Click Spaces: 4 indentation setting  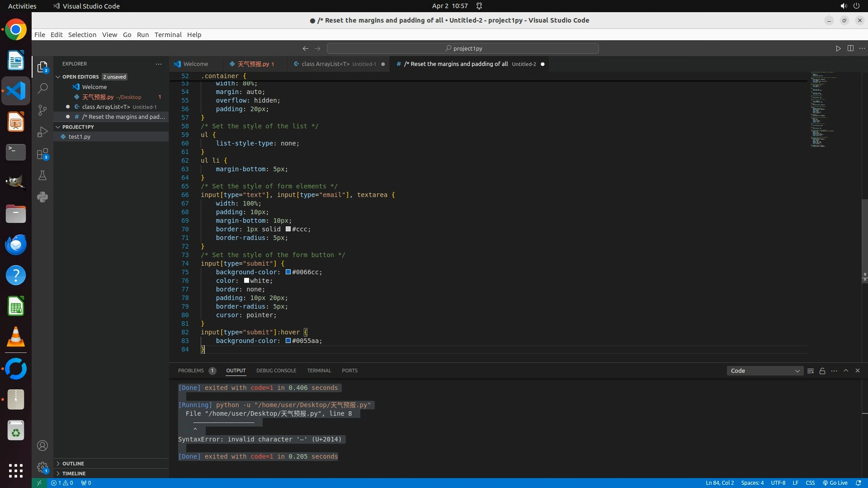point(752,483)
